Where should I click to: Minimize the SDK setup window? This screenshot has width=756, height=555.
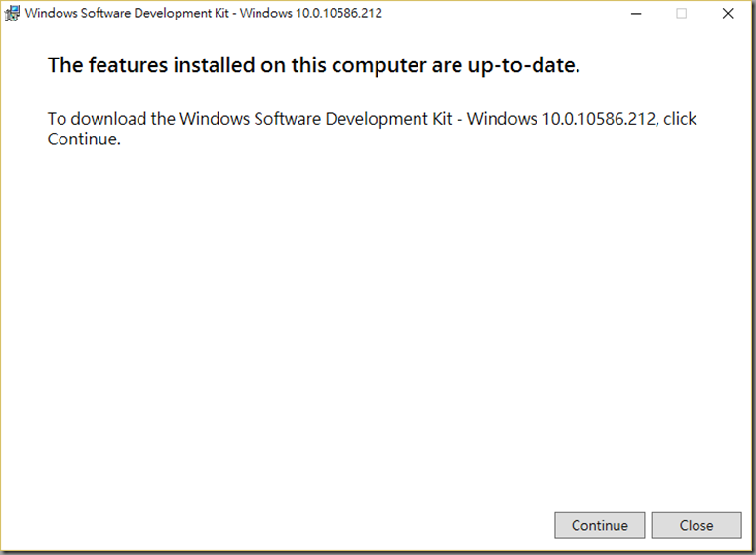(636, 14)
